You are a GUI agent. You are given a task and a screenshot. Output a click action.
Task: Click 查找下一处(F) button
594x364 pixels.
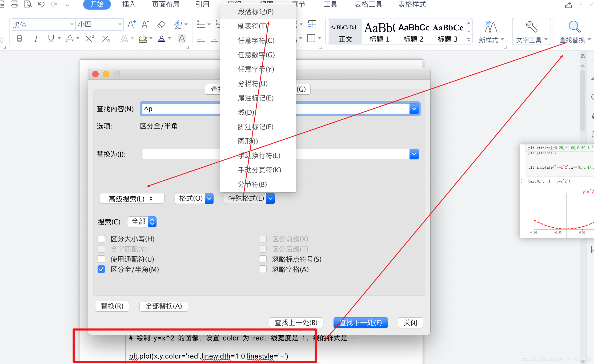click(x=361, y=323)
